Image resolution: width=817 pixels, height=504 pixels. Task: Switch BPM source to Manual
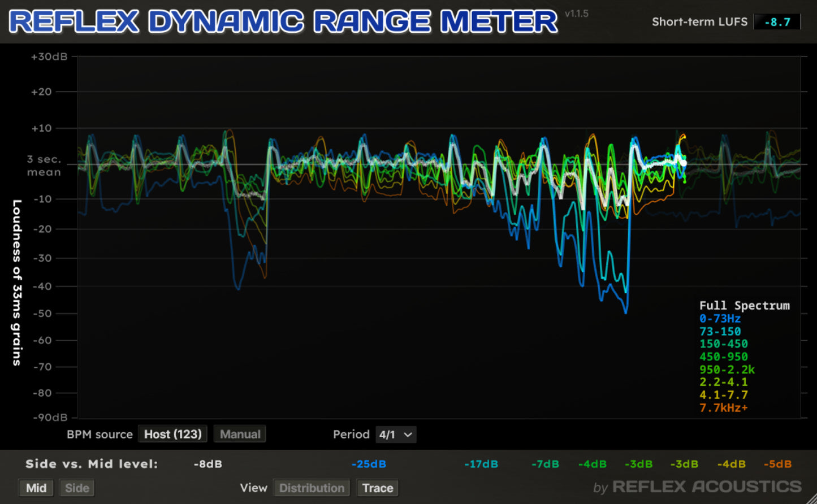click(240, 434)
